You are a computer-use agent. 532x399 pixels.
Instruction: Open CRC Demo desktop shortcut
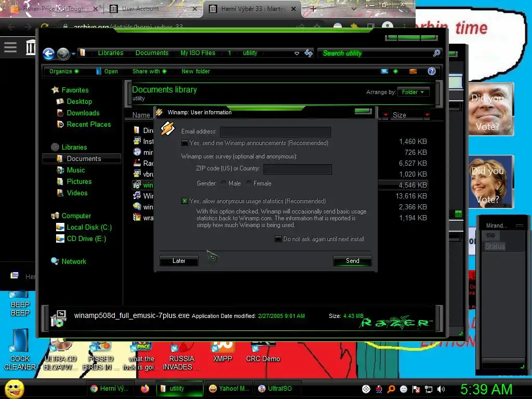coord(263,352)
